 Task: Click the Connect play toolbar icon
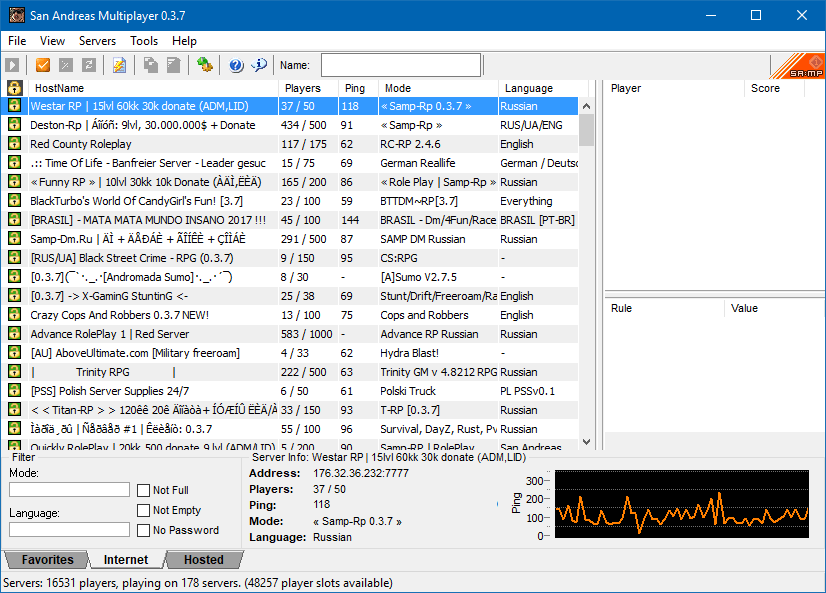pyautogui.click(x=12, y=65)
